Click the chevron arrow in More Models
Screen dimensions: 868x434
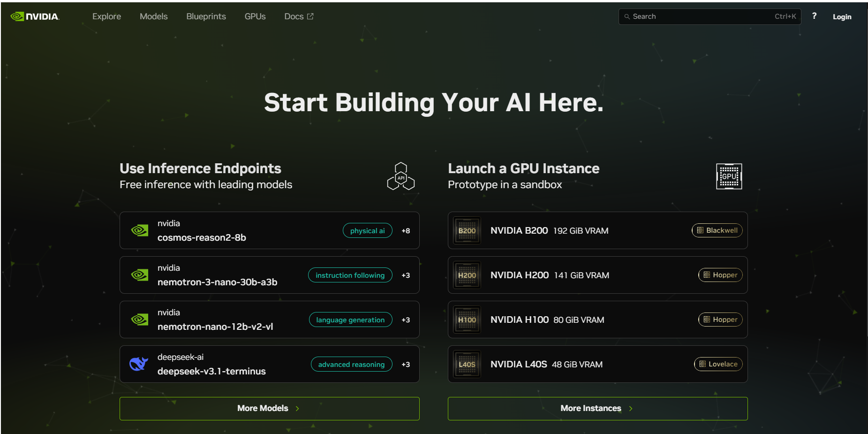[x=297, y=409]
